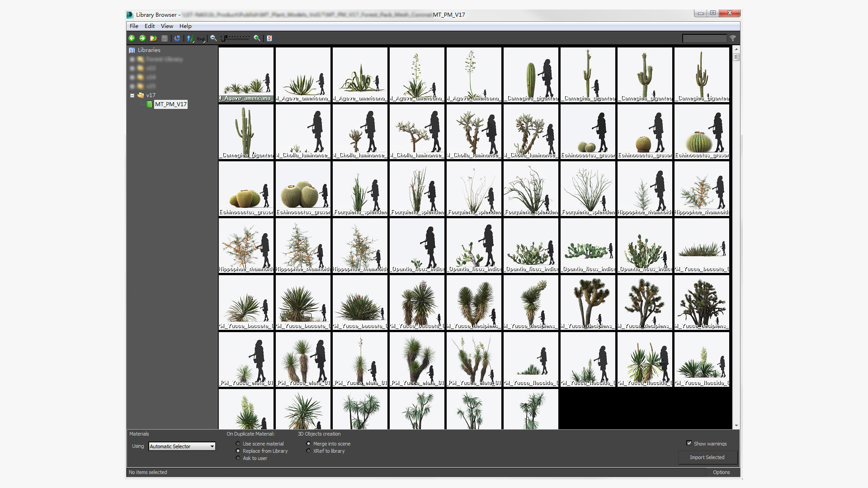Screen dimensions: 868x488
Task: Click the blue refresh icon
Action: tap(177, 38)
